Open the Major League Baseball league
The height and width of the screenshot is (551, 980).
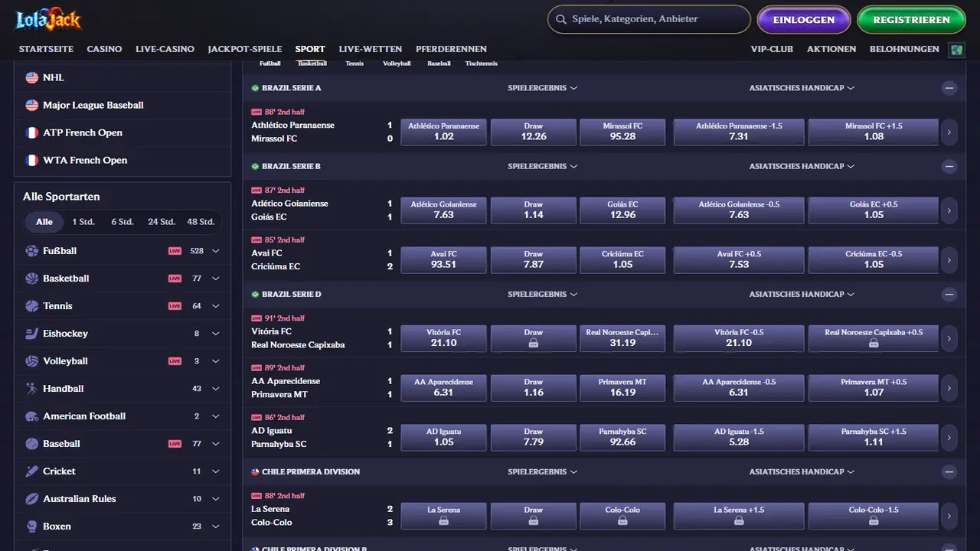point(122,106)
